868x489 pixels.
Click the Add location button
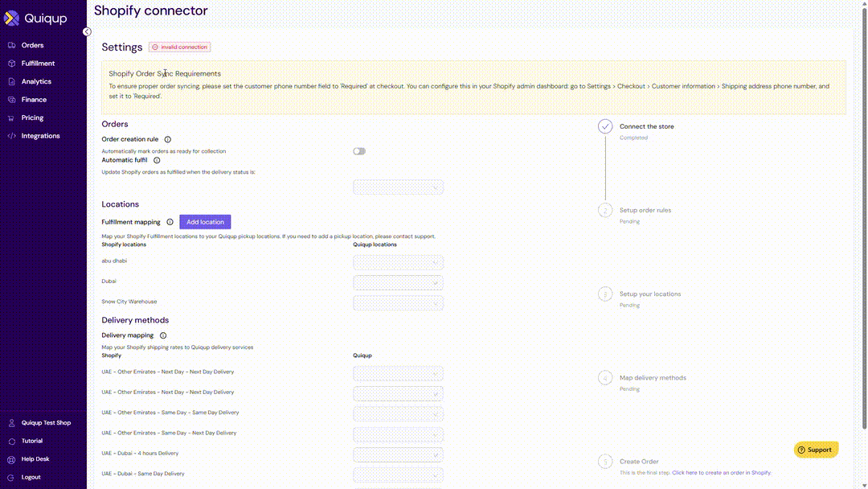(x=205, y=222)
